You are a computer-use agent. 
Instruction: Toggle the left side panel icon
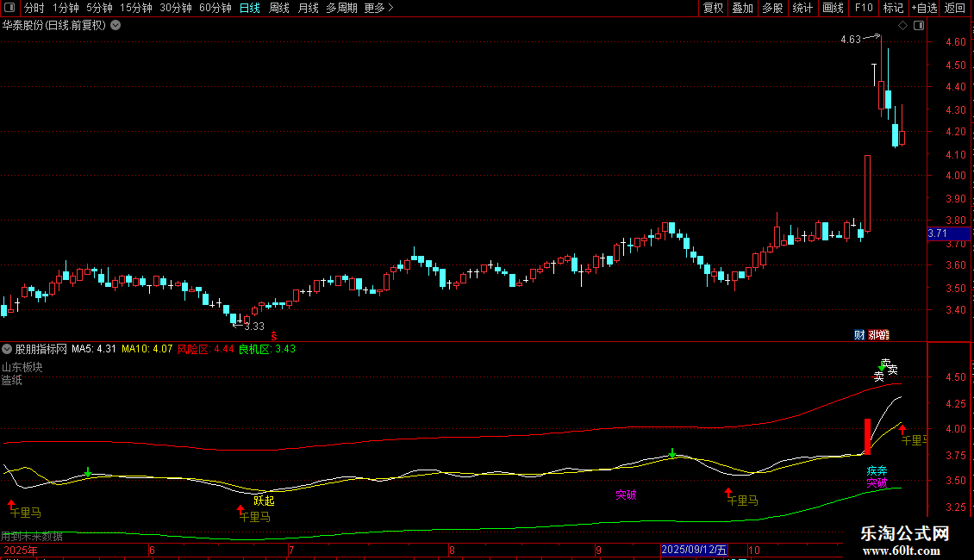9,8
